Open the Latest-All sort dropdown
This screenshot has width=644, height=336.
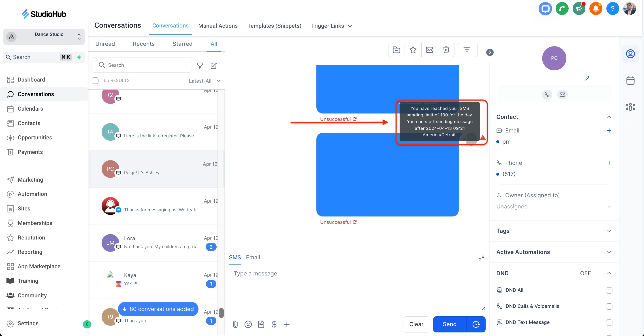coord(205,81)
